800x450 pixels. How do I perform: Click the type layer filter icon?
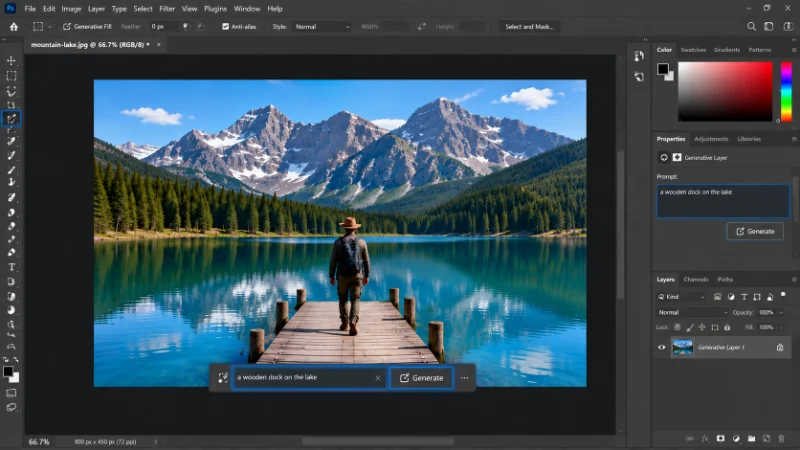(744, 297)
